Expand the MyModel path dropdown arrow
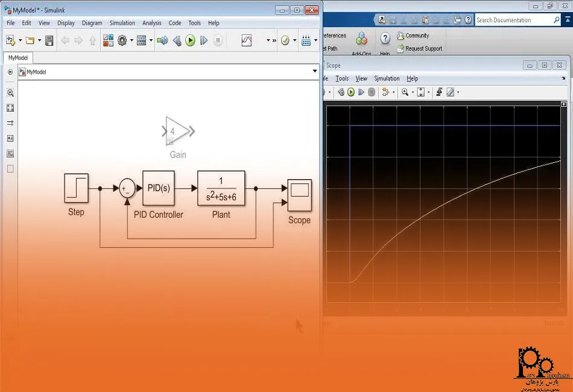Screen dimensions: 573x392 click(315, 72)
